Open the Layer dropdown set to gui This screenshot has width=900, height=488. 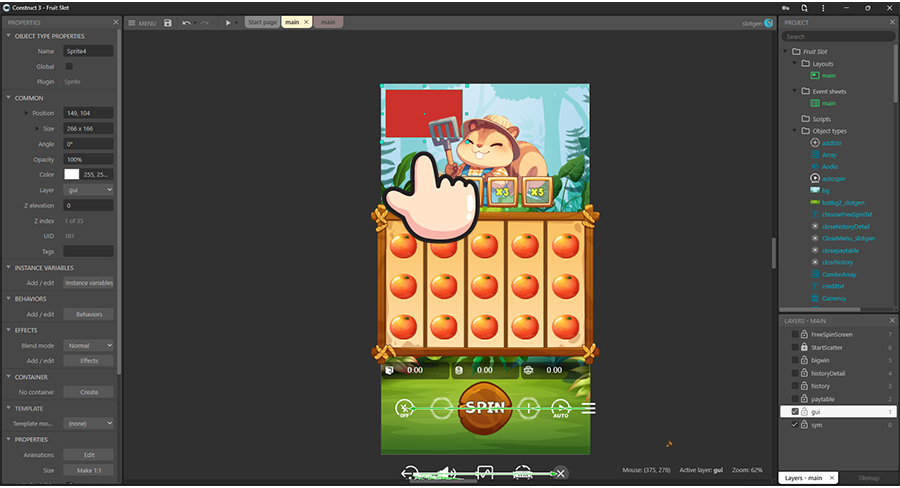click(88, 189)
